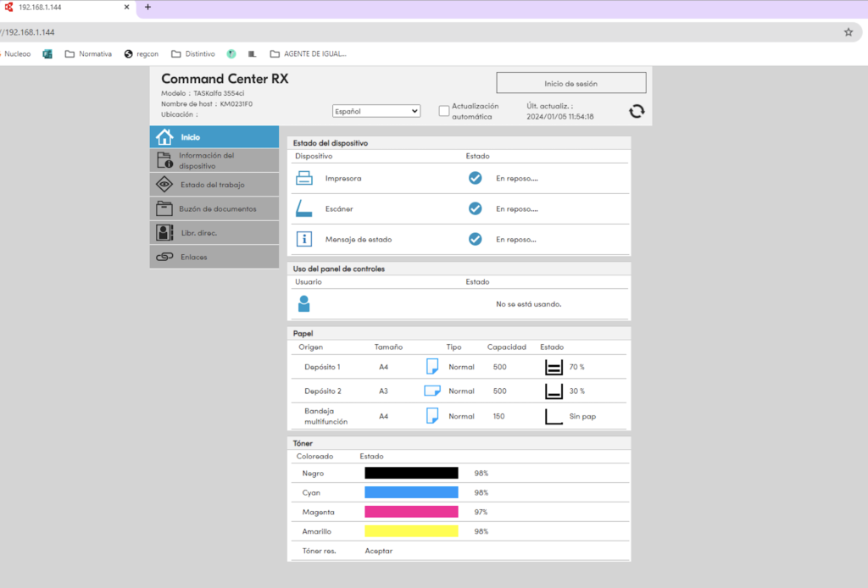The height and width of the screenshot is (588, 868).
Task: Bookmark this page with the star icon
Action: pos(848,32)
